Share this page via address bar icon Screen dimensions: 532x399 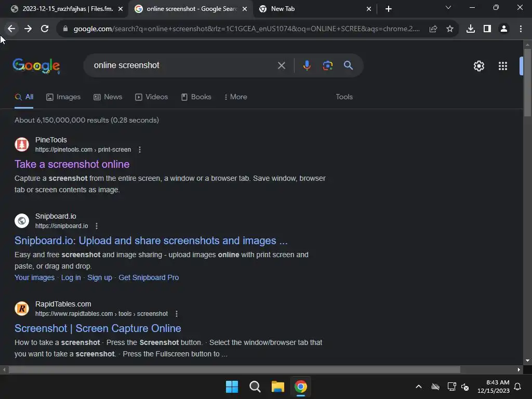(433, 29)
